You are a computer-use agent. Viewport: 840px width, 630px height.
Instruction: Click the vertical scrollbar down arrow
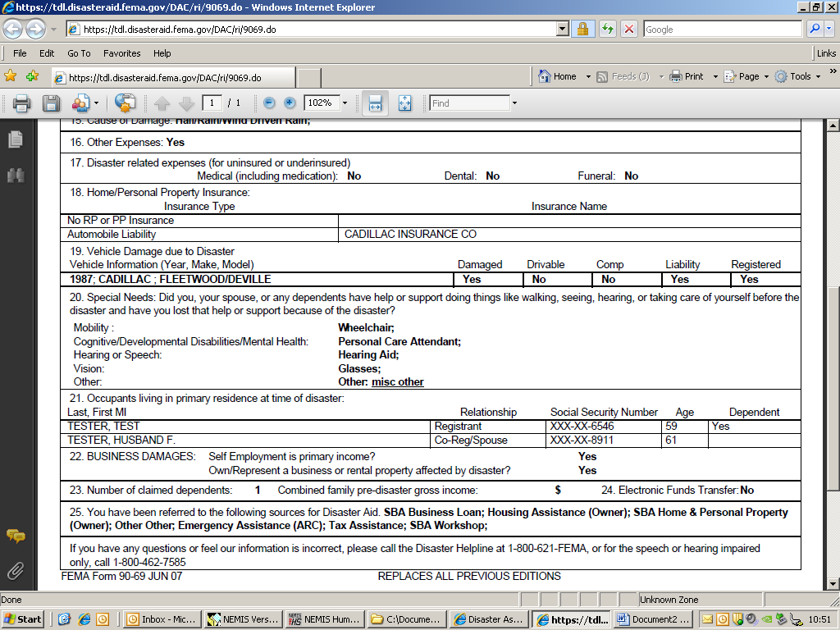[x=832, y=583]
